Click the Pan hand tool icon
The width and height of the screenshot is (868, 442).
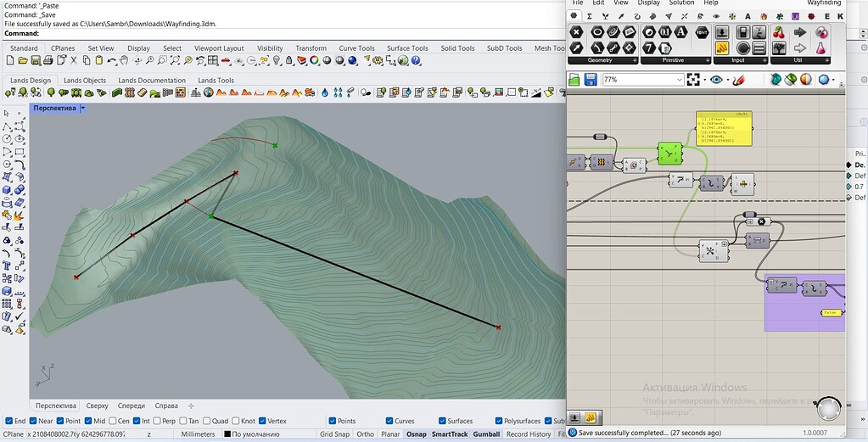pos(124,60)
